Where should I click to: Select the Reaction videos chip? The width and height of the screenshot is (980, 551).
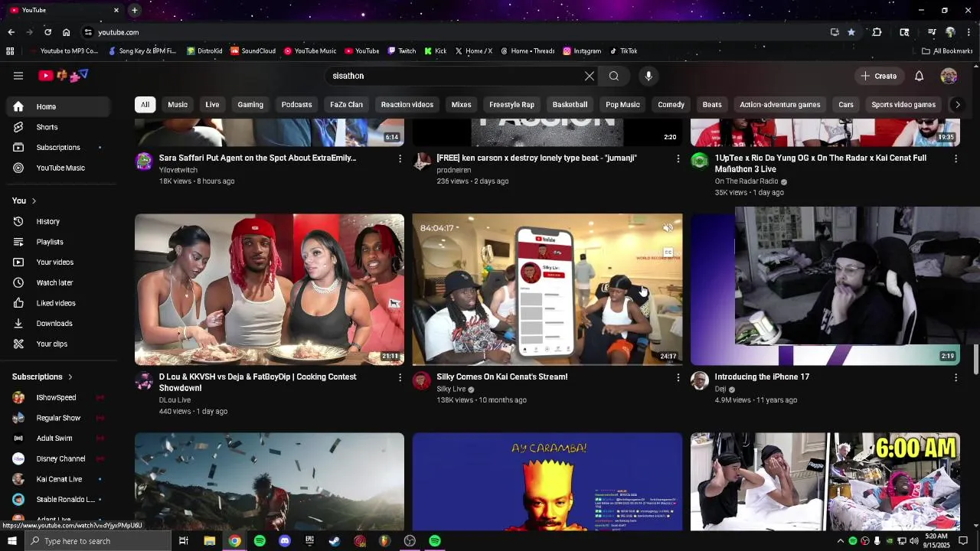coord(407,104)
